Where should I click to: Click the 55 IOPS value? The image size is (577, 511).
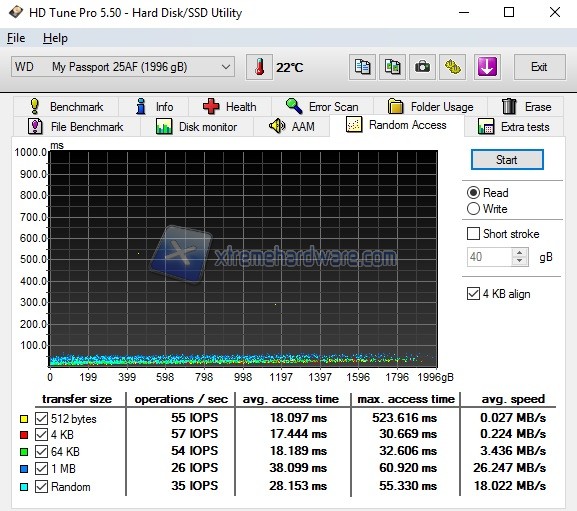[194, 418]
